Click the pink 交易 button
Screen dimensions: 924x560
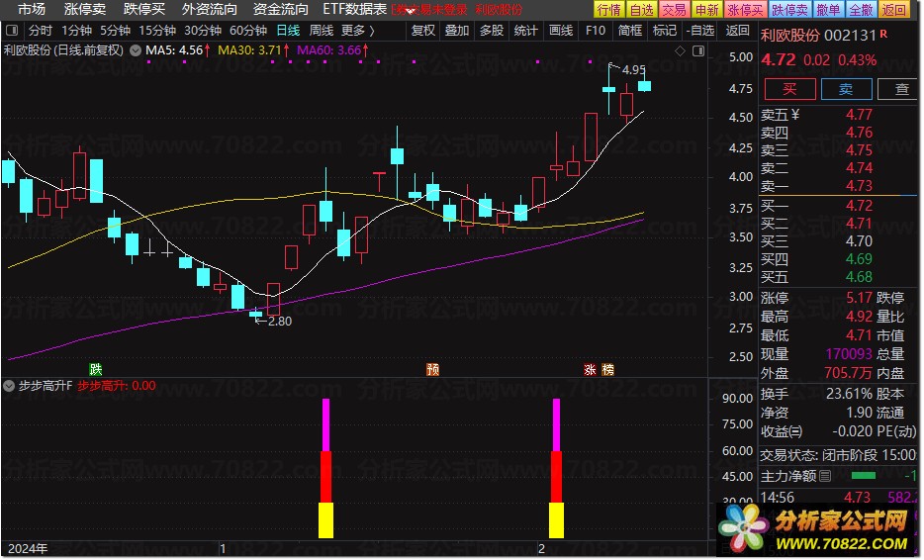coord(674,10)
